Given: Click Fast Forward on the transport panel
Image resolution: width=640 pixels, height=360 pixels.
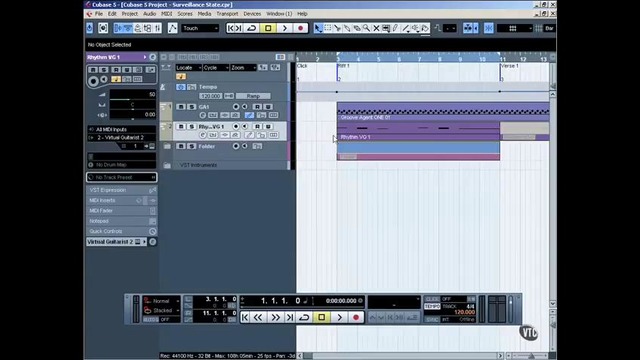Looking at the screenshot, I should click(x=275, y=317).
